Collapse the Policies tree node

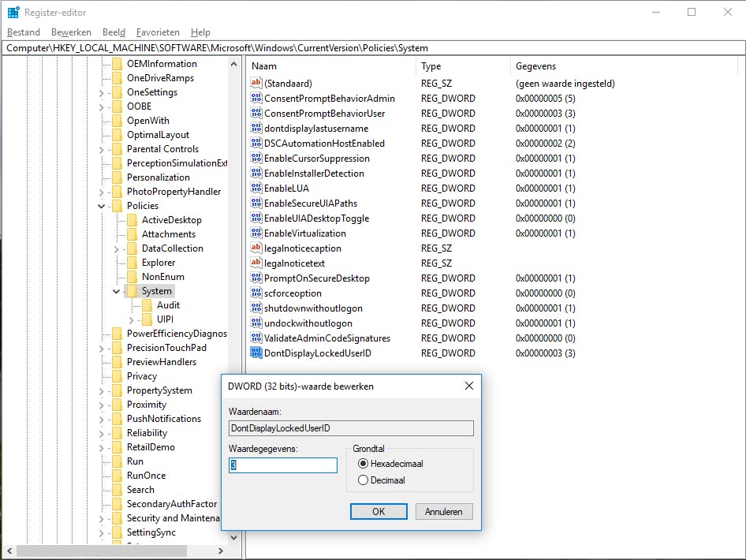click(x=100, y=205)
